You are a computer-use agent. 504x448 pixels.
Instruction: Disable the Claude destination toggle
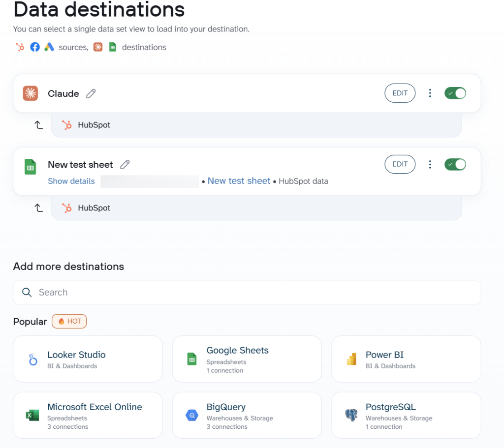455,93
